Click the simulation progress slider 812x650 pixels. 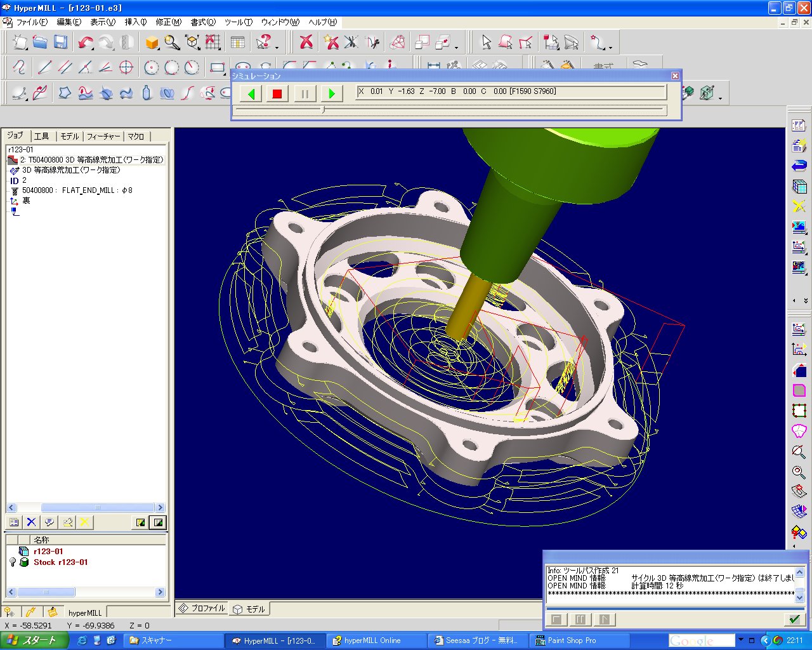click(x=324, y=110)
